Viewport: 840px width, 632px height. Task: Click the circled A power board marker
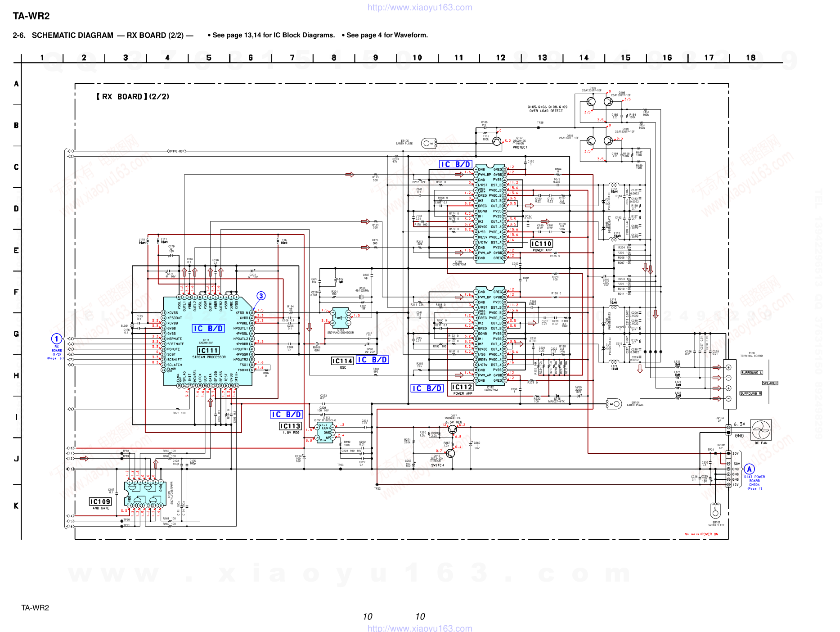coord(749,469)
